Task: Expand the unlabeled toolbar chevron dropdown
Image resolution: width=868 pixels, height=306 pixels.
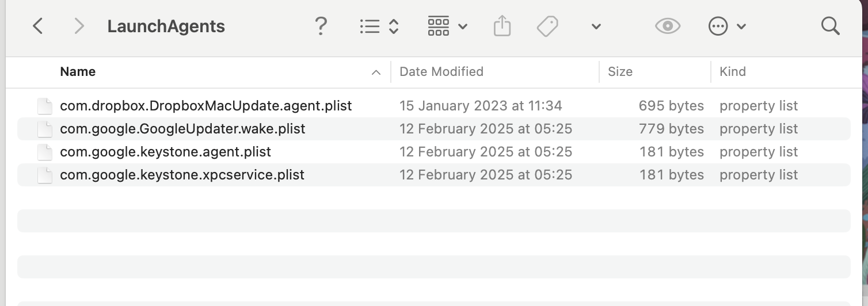Action: coord(596,26)
